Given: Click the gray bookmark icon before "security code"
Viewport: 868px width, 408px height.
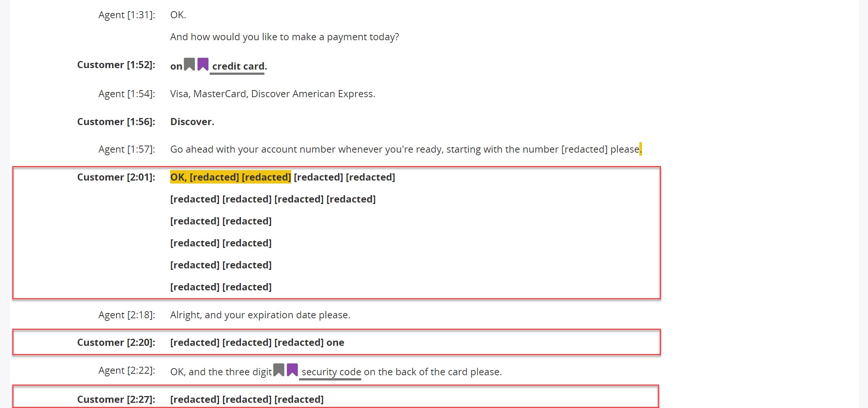Looking at the screenshot, I should 279,370.
